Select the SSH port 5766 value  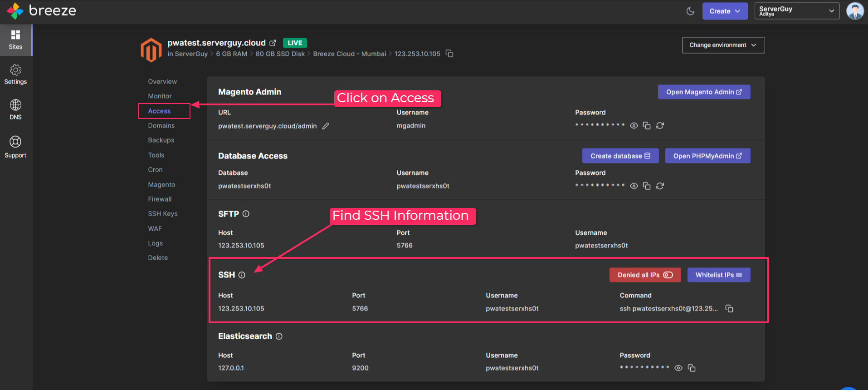coord(360,309)
